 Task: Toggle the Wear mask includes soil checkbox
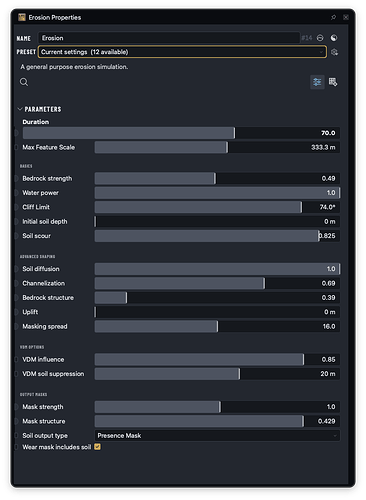pyautogui.click(x=97, y=447)
